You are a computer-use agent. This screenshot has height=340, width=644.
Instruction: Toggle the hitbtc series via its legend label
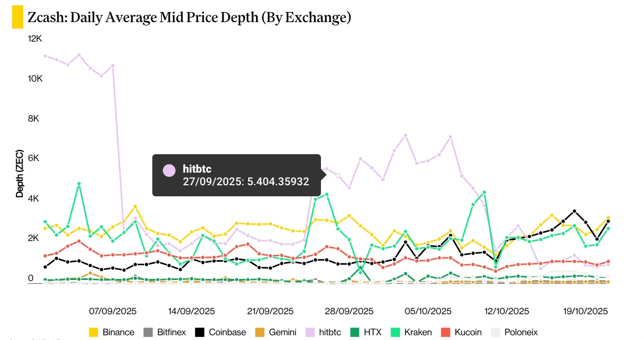330,332
